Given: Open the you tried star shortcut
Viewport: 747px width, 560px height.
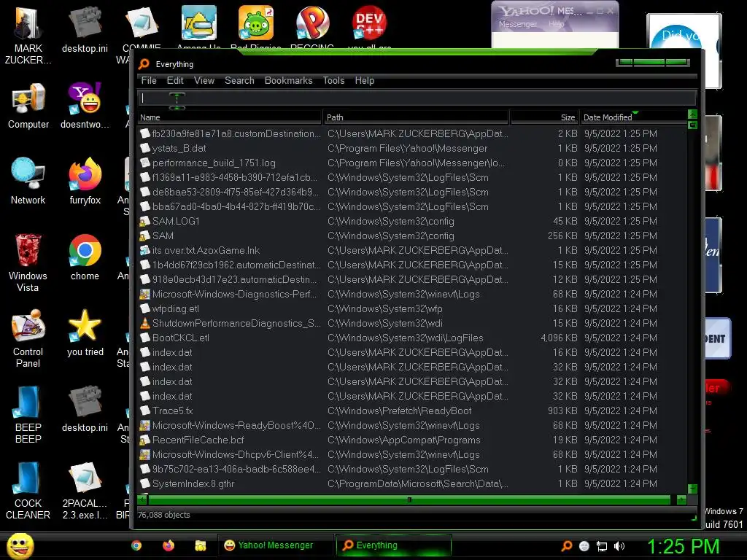Looking at the screenshot, I should point(85,332).
